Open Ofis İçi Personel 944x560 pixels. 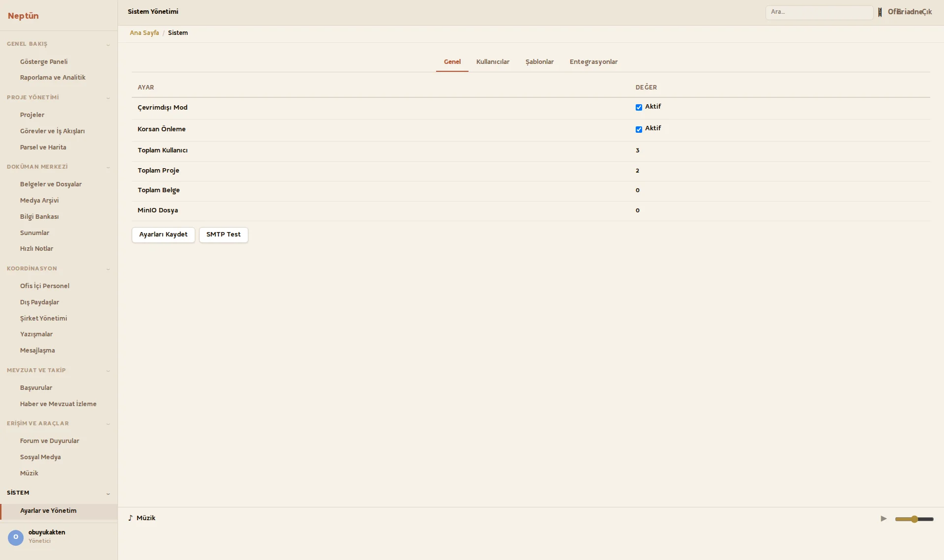(x=45, y=286)
